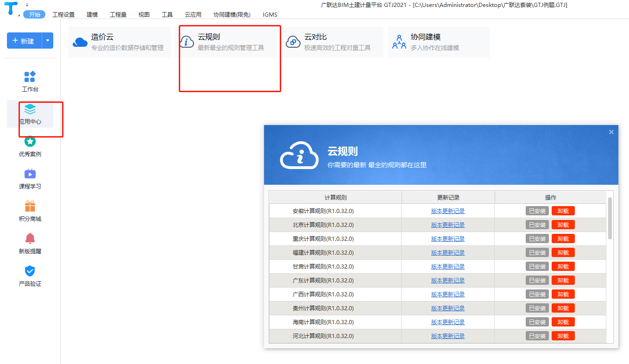The width and height of the screenshot is (629, 364).
Task: Select 海南计算规则(R1.0.32.0) row text
Action: [323, 322]
